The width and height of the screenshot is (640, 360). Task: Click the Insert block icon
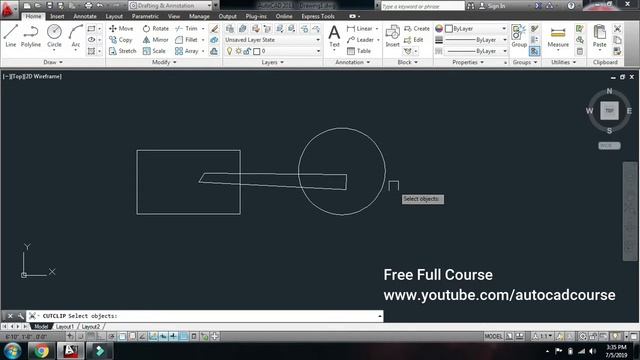point(393,36)
